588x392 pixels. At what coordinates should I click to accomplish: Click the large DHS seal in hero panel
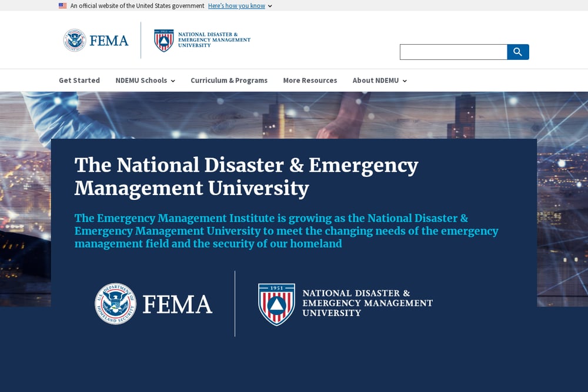click(x=115, y=304)
